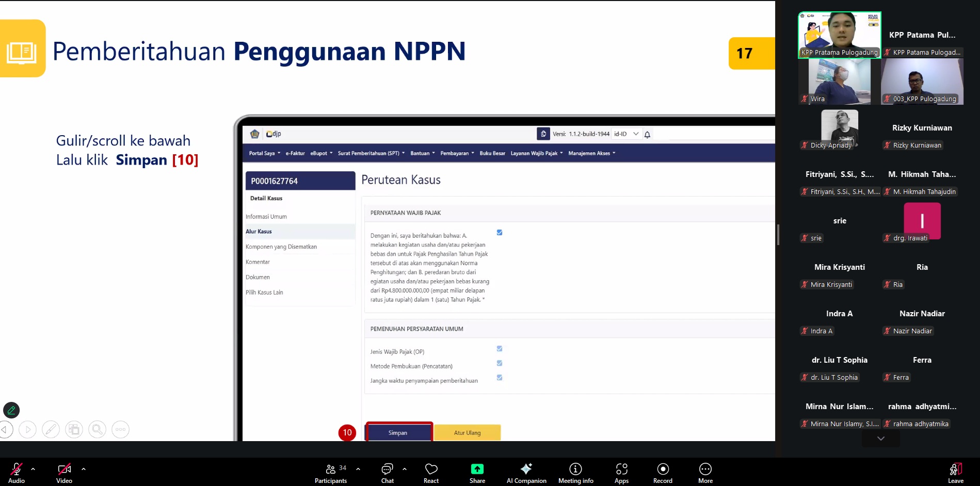
Task: Click the slide sorter icon in the bottom toolbar
Action: (74, 429)
